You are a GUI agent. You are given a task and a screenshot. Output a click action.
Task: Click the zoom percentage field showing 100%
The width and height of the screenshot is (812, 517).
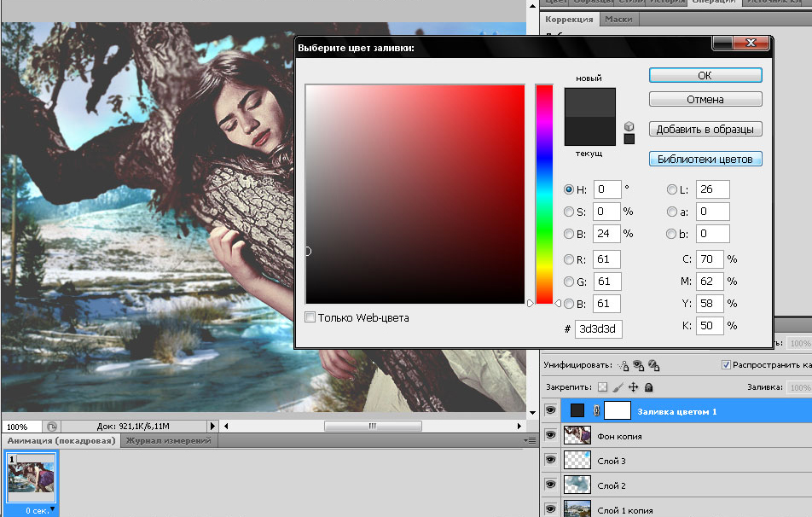coord(21,427)
